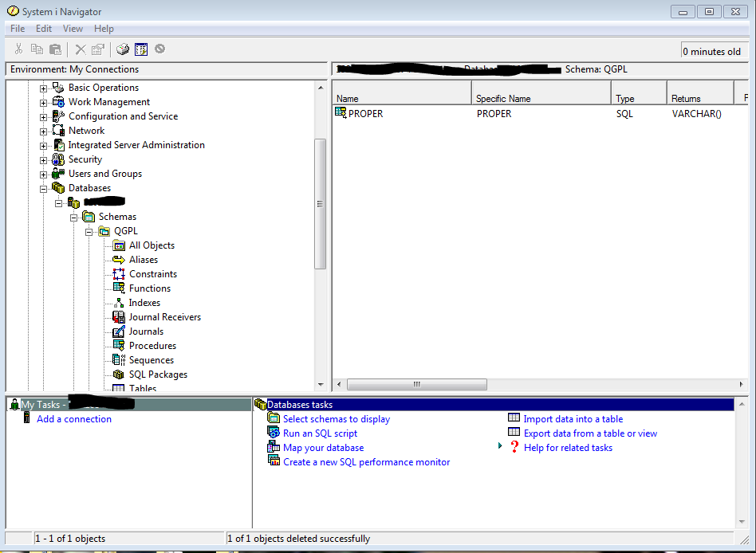Click the Cancel request toolbar icon
756x553 pixels.
[159, 49]
